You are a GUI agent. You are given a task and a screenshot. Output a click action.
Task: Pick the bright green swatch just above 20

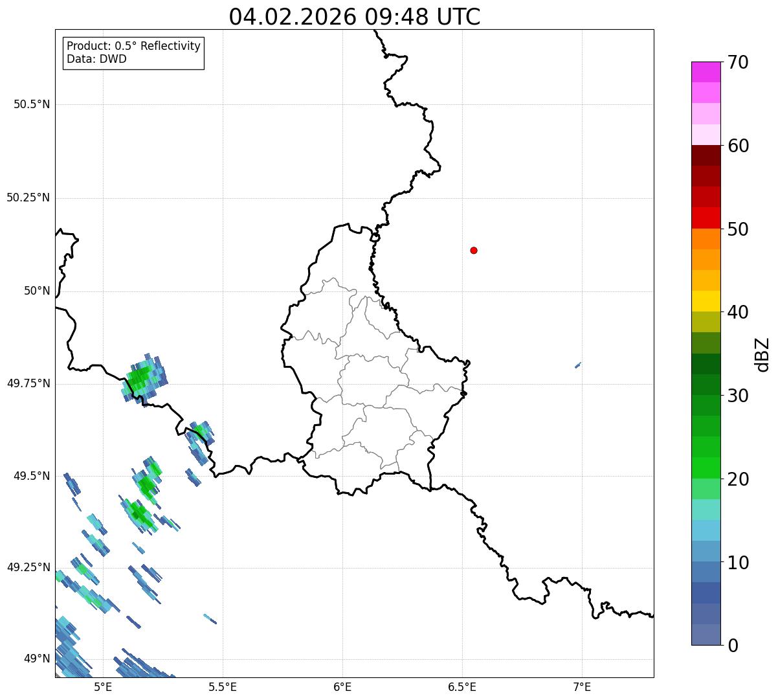click(706, 468)
